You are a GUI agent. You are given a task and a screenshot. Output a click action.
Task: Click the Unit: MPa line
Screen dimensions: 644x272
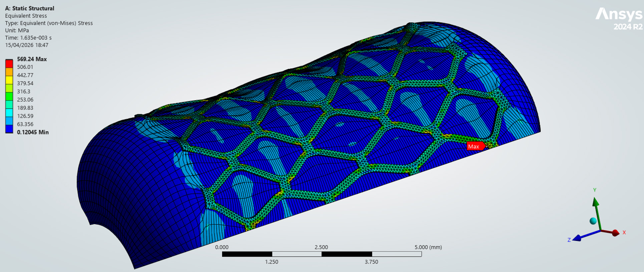[17, 30]
